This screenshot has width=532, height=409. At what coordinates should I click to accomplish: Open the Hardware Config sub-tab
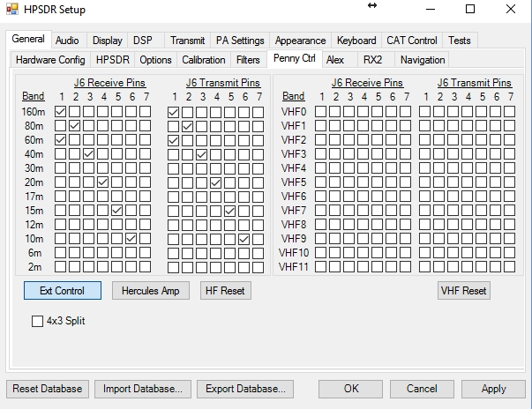point(50,60)
